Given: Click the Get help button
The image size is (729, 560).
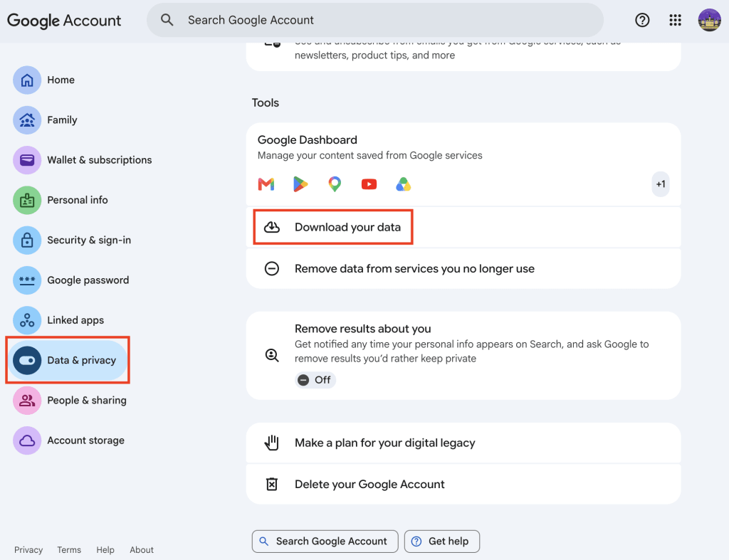Looking at the screenshot, I should point(441,541).
